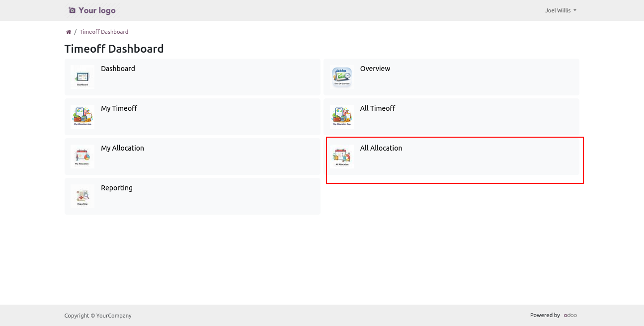Click the home icon in breadcrumb
Image resolution: width=644 pixels, height=326 pixels.
69,32
